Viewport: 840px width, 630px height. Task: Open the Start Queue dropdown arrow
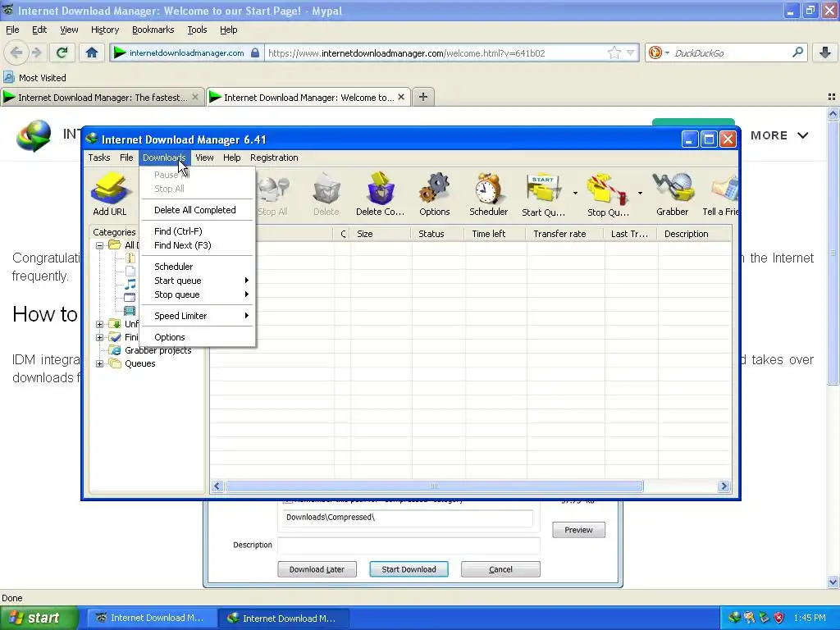[x=575, y=194]
